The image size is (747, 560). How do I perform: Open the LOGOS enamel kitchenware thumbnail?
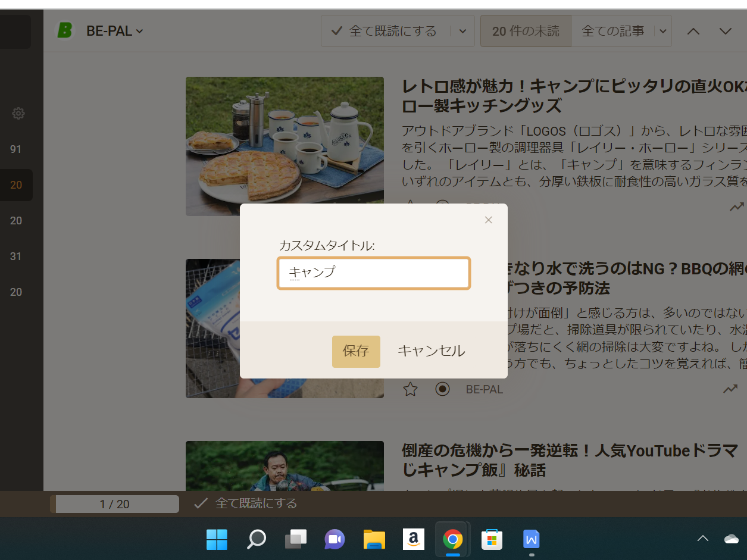(x=285, y=146)
